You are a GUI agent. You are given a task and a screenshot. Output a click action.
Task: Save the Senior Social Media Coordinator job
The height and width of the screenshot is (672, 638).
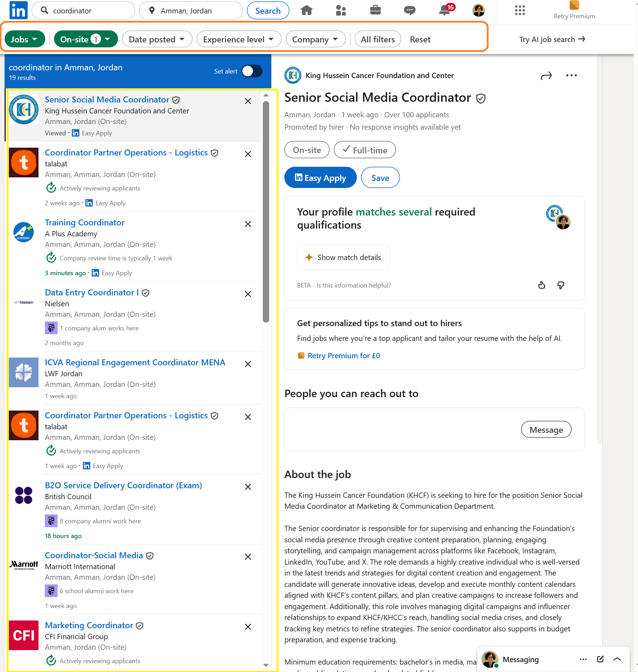(380, 177)
